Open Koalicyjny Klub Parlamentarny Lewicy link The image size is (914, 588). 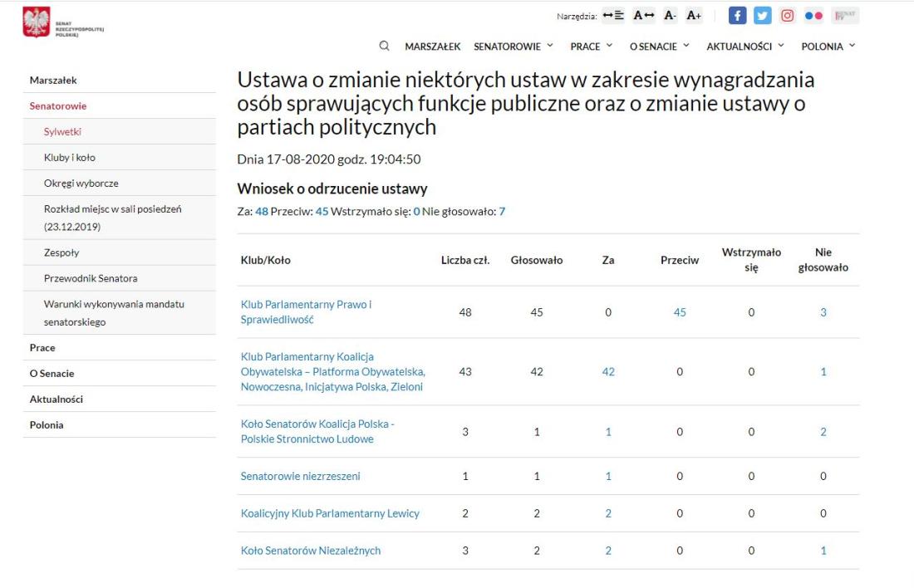click(x=330, y=513)
